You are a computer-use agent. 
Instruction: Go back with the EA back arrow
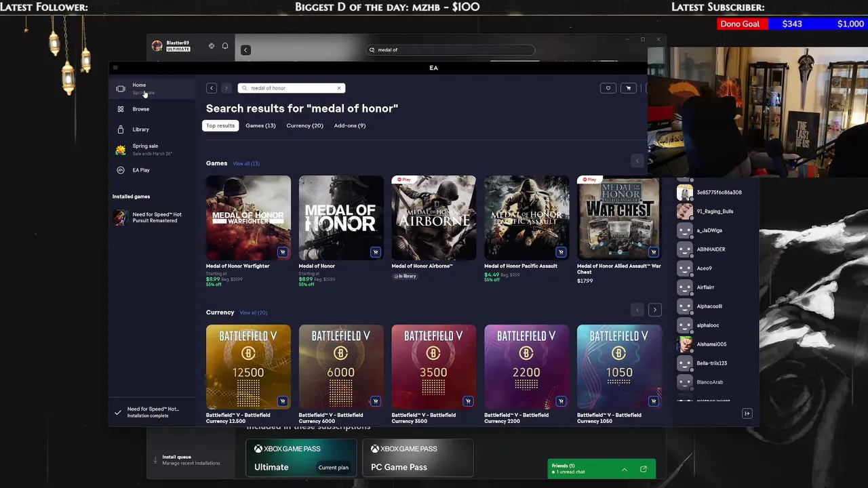tap(212, 88)
